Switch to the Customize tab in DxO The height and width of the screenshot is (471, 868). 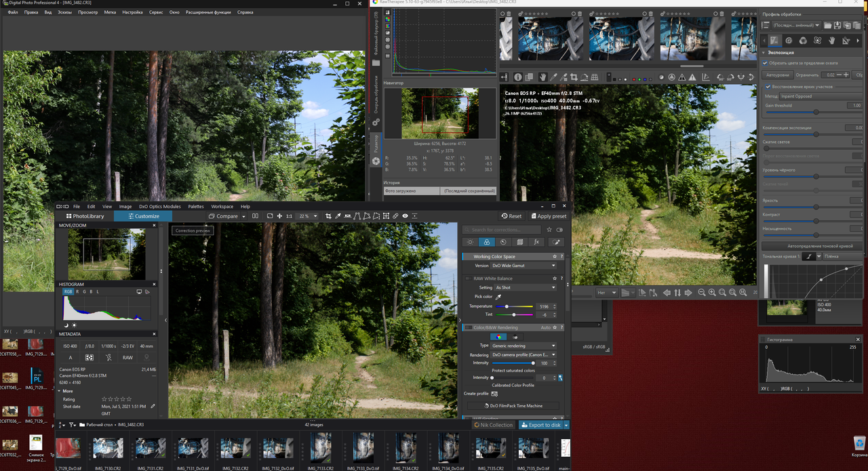143,216
